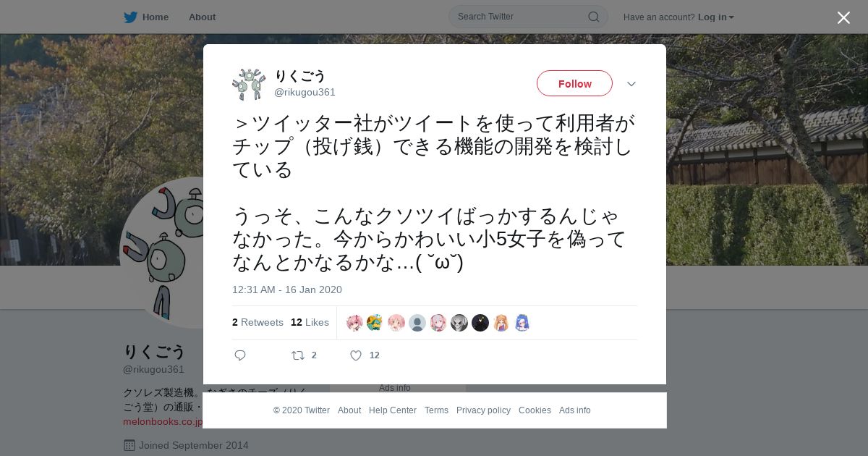Open the Log in dropdown
The image size is (868, 456).
coord(715,17)
